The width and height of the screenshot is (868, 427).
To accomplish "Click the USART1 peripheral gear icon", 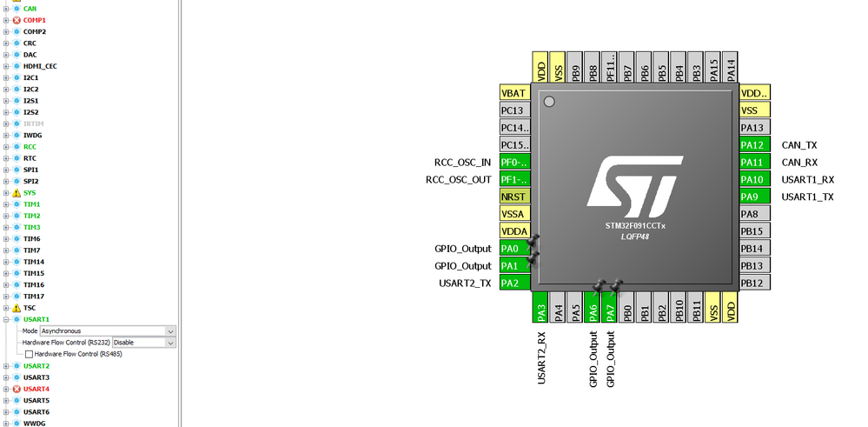I will click(17, 319).
